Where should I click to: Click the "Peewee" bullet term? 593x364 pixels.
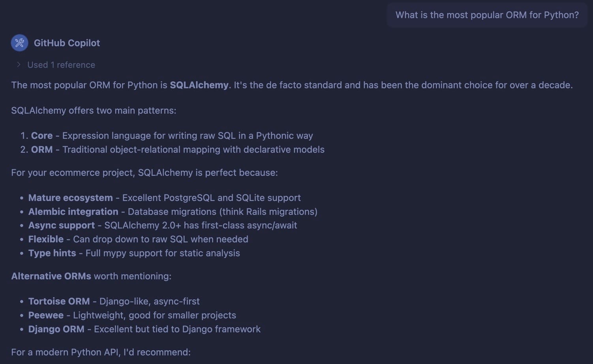pyautogui.click(x=46, y=315)
